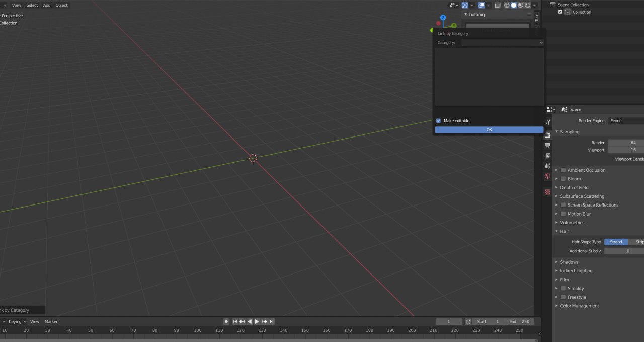
Task: Switch to material preview shading
Action: [x=521, y=5]
